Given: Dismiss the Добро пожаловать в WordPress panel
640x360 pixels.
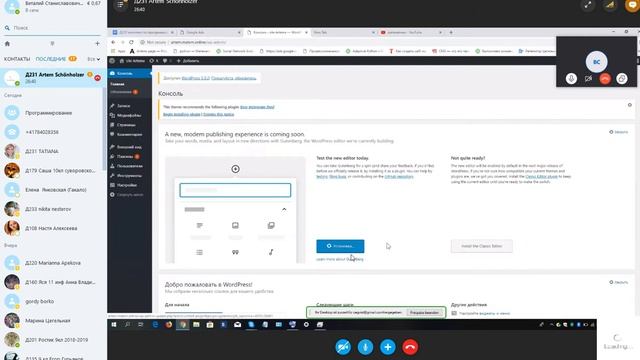Looking at the screenshot, I should tap(619, 282).
